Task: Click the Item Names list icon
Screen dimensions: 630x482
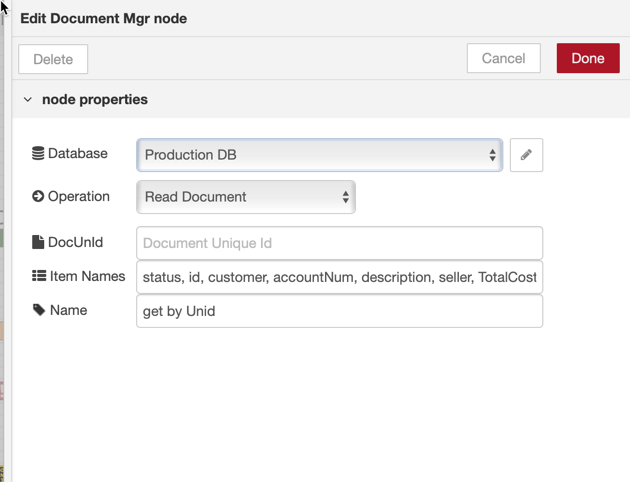Action: [x=38, y=276]
